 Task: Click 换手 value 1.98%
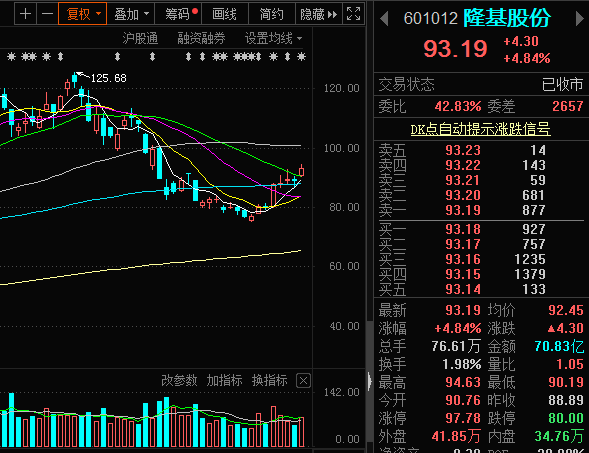coord(462,364)
